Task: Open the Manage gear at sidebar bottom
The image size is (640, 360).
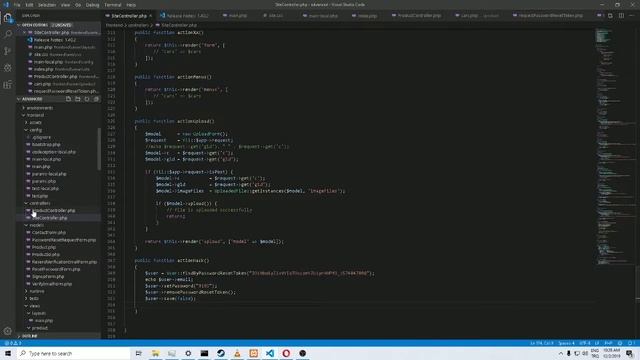Action: (x=8, y=331)
